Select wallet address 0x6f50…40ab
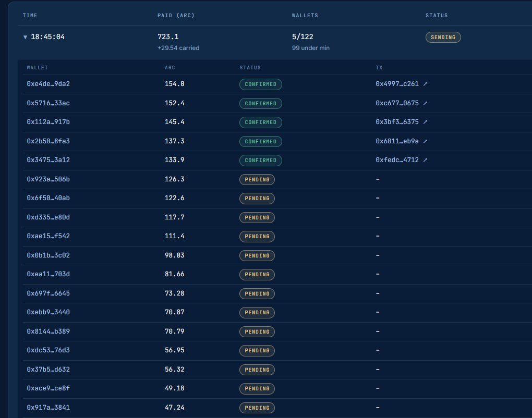The image size is (532, 418). (48, 198)
